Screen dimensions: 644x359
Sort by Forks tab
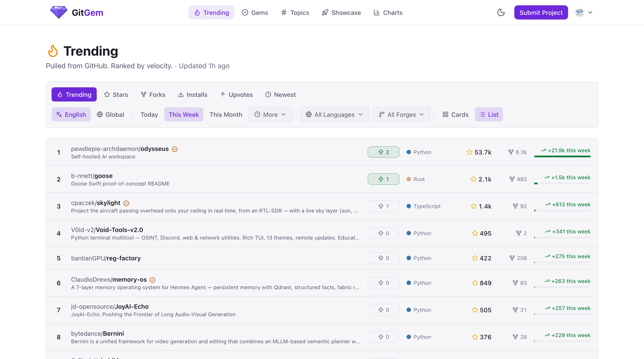click(153, 94)
